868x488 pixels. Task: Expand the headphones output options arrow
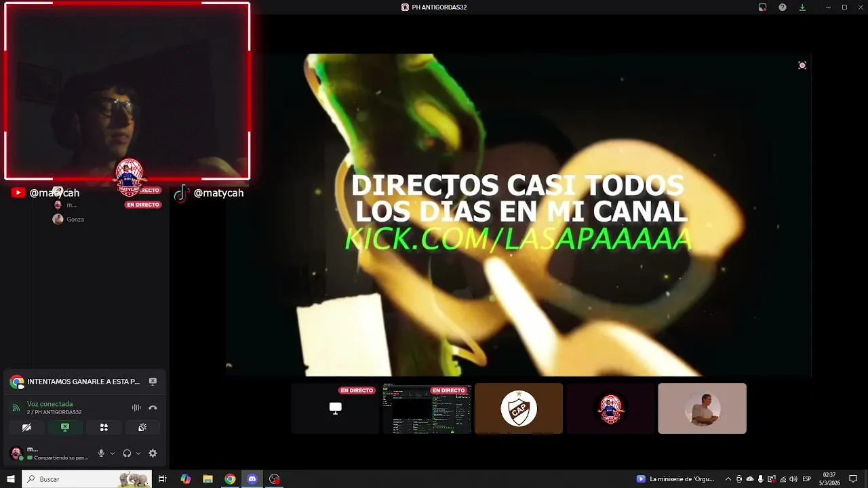click(138, 453)
